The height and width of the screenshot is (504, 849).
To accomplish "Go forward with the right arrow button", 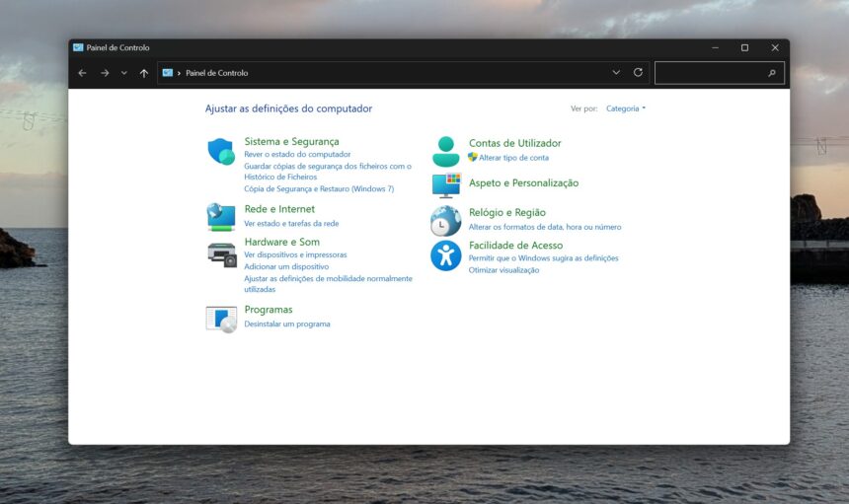I will (x=105, y=73).
